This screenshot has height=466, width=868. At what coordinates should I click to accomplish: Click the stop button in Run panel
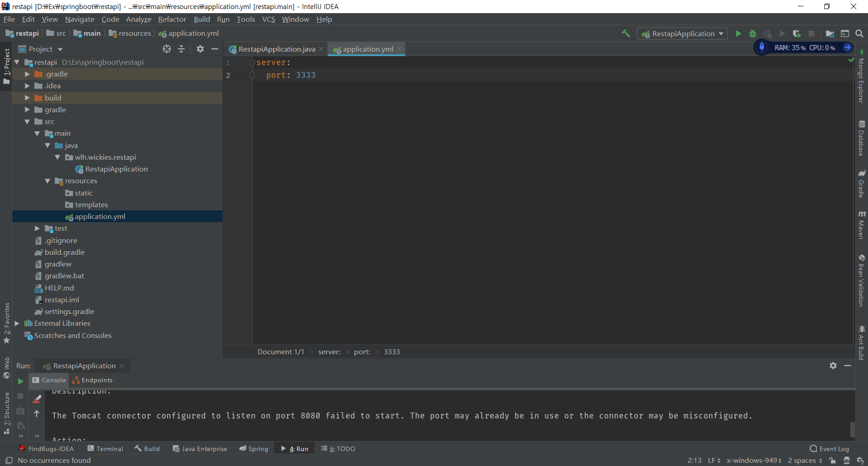[x=20, y=396]
